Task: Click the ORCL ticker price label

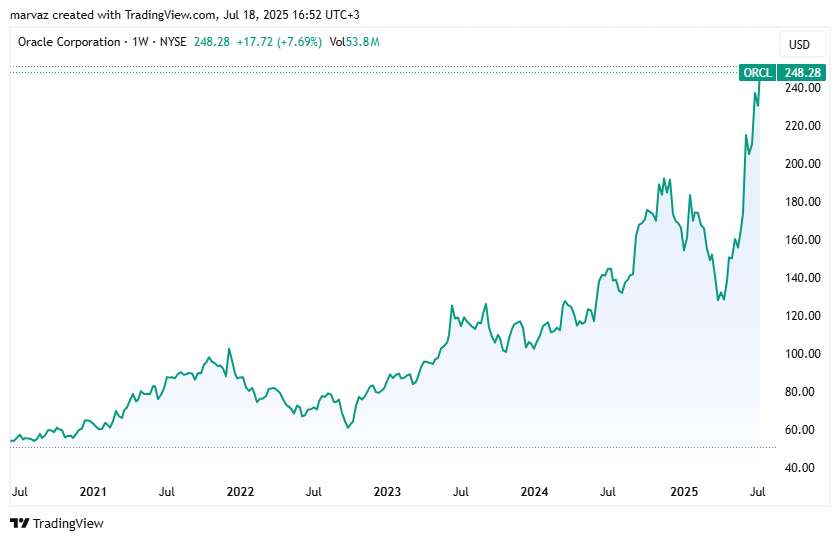Action: coord(757,73)
